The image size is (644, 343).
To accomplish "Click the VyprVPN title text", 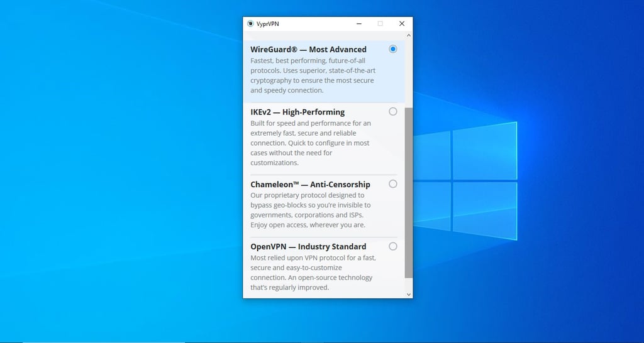I will tap(268, 24).
